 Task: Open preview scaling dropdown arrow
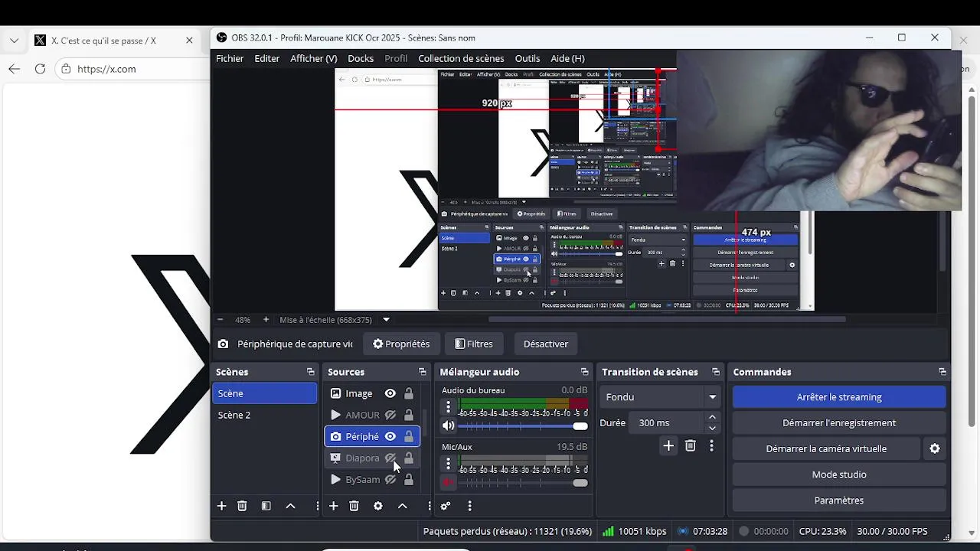[x=386, y=320]
